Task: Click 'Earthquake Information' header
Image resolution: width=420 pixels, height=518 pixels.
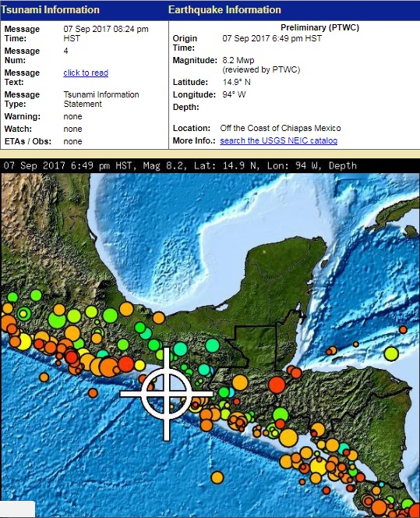Action: coord(224,9)
